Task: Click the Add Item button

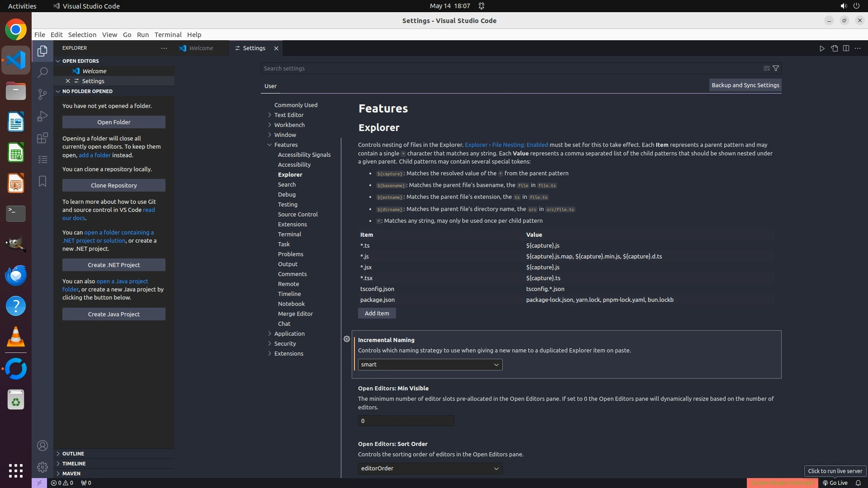Action: 377,313
